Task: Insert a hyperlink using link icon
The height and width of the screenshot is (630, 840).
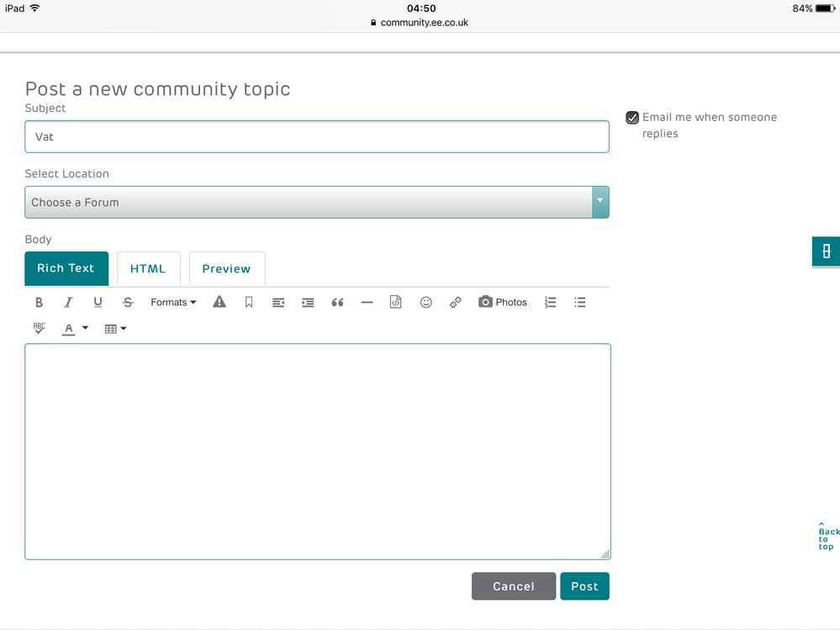Action: point(455,302)
